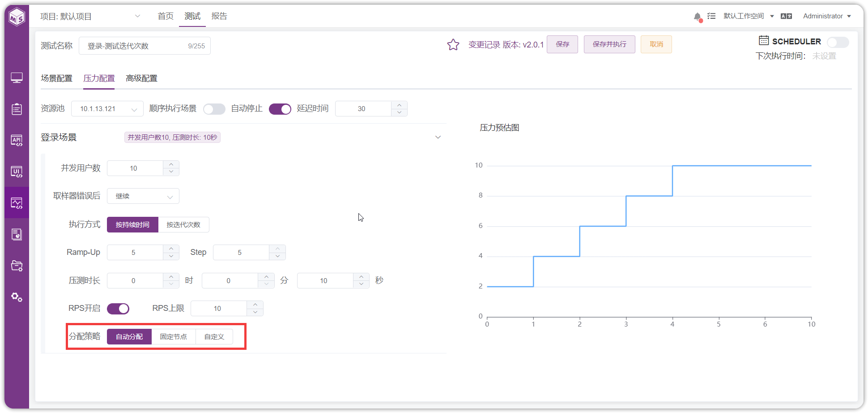The height and width of the screenshot is (413, 868).
Task: Click the MeterSphere logo icon
Action: click(x=17, y=17)
